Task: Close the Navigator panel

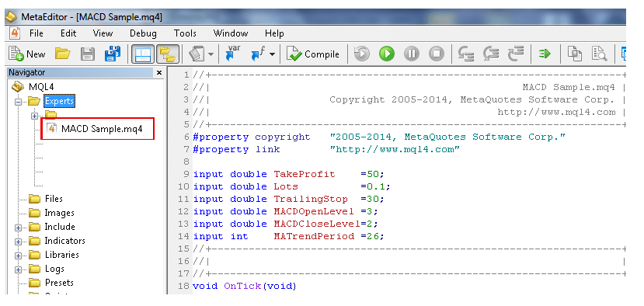Action: tap(159, 73)
